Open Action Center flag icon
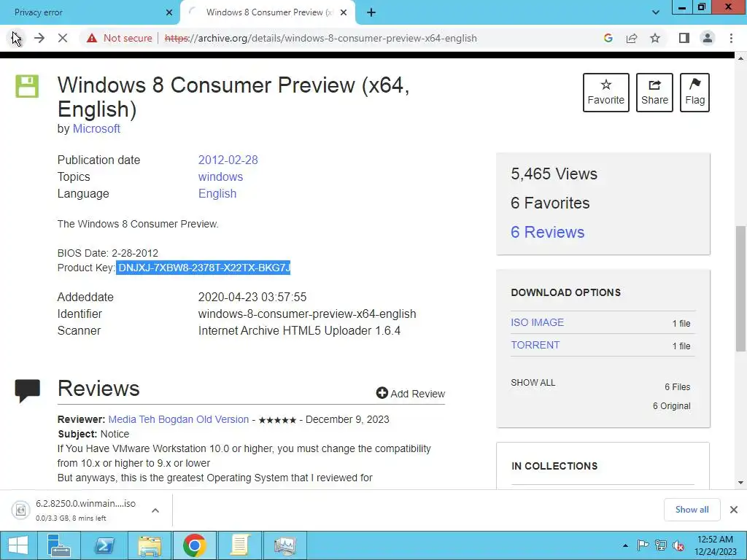747x560 pixels. 643,545
